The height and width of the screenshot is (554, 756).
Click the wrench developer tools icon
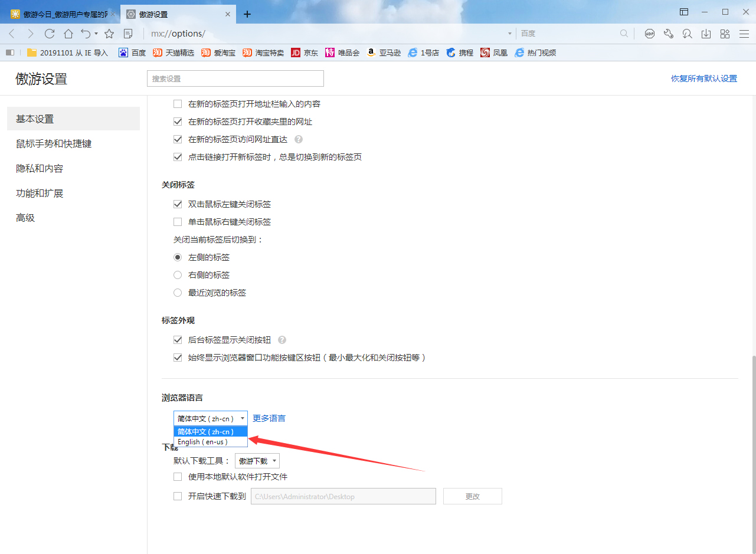click(668, 34)
